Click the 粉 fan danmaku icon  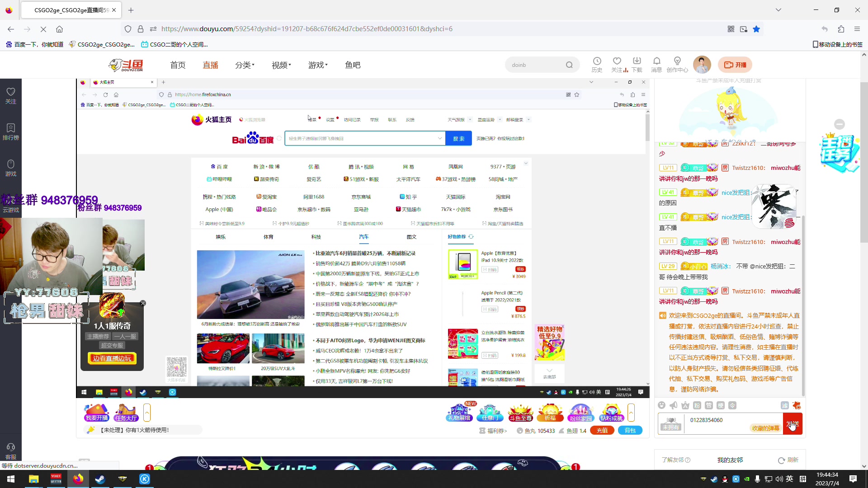click(697, 405)
